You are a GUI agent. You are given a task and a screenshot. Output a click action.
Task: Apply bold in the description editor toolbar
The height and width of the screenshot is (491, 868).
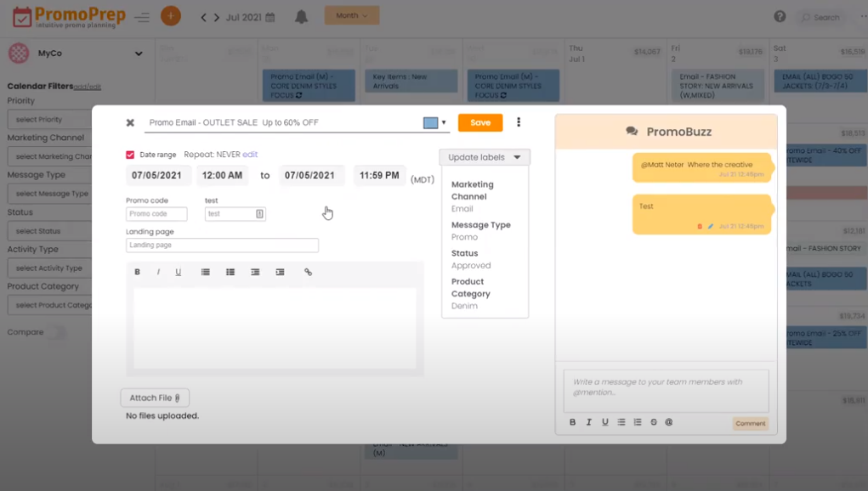point(138,273)
